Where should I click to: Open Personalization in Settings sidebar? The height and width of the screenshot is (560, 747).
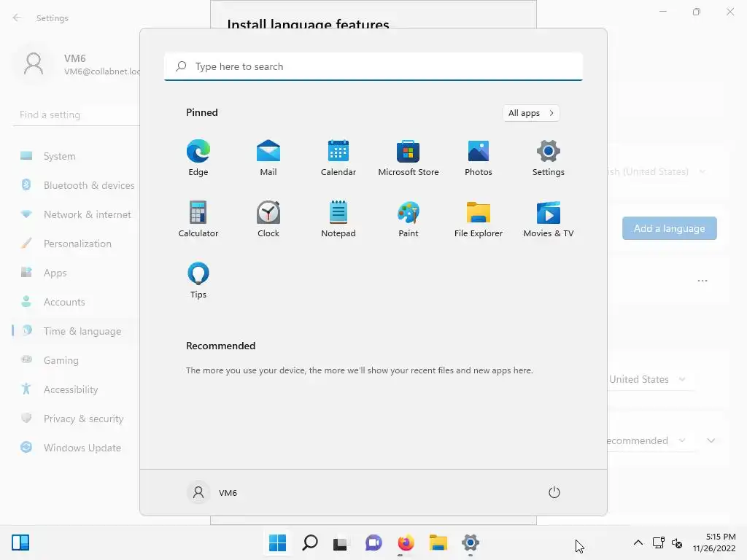[x=76, y=244]
